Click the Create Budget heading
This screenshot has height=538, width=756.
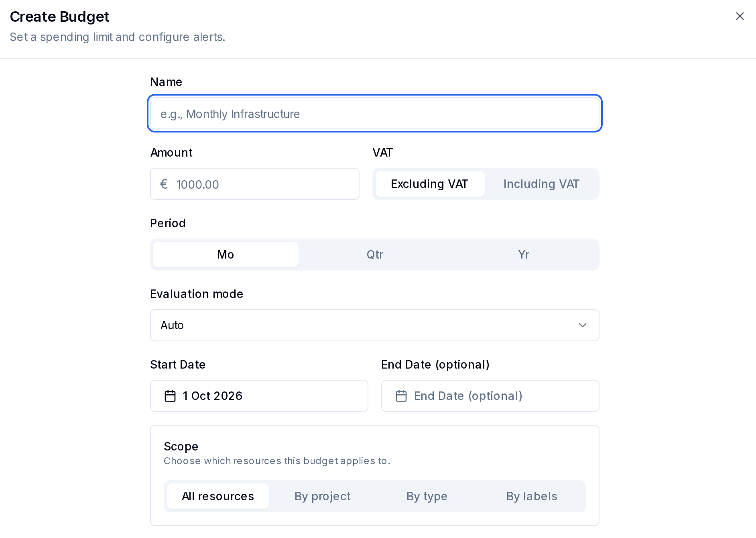pos(59,16)
